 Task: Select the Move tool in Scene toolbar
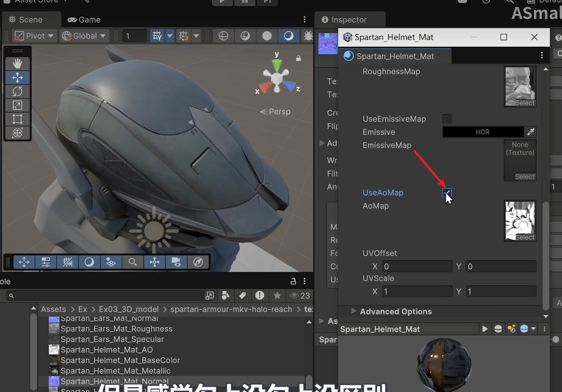pos(17,78)
